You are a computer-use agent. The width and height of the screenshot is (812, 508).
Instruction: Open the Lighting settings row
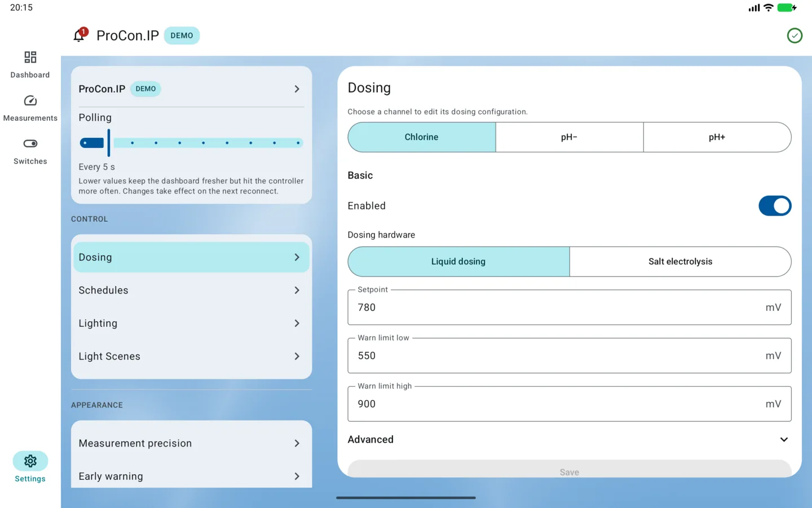pyautogui.click(x=191, y=323)
